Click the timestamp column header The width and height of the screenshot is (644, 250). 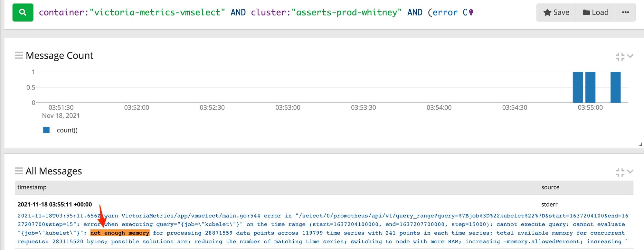click(x=32, y=187)
